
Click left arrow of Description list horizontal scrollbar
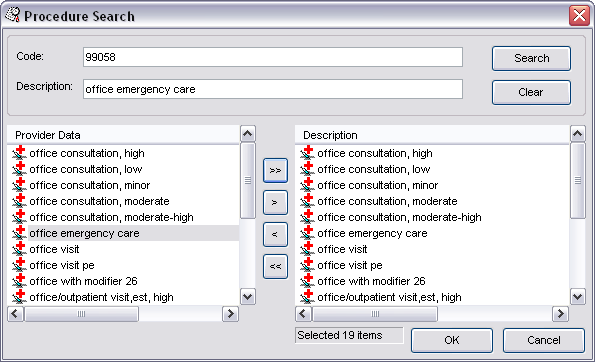(303, 314)
